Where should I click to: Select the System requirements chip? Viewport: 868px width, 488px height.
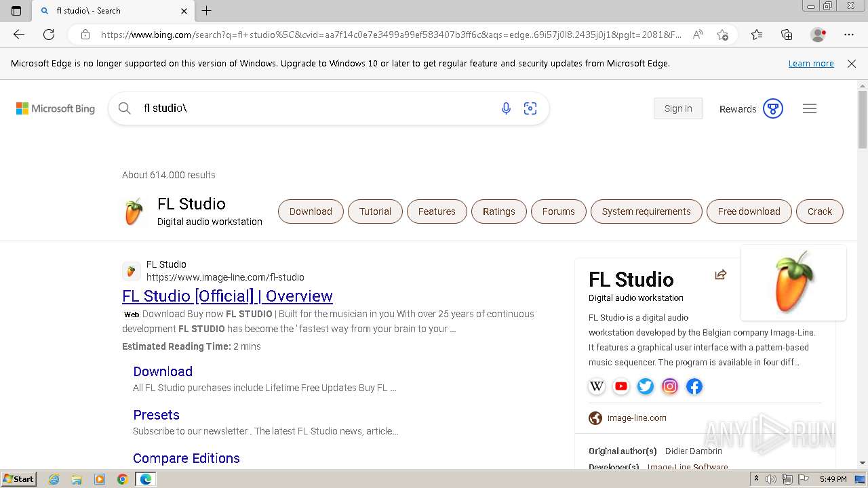click(x=646, y=211)
